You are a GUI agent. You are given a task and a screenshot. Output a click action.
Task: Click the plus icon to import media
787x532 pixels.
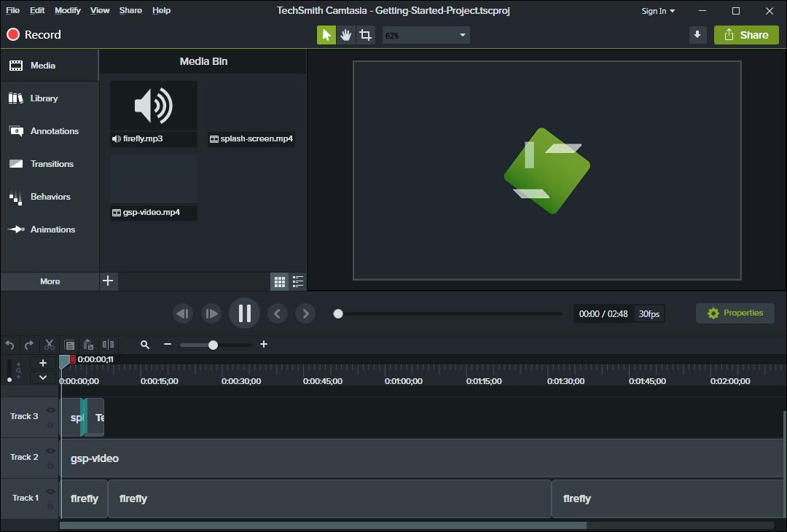pyautogui.click(x=108, y=281)
